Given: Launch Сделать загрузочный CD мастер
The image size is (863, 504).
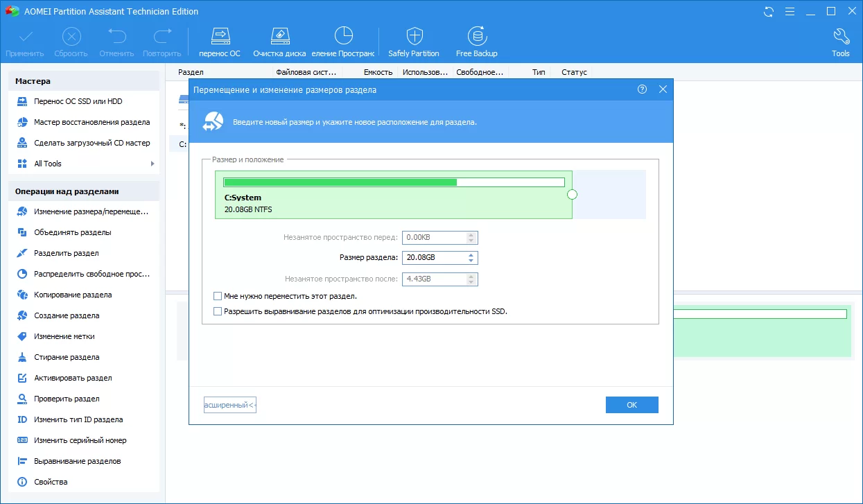Looking at the screenshot, I should [83, 143].
